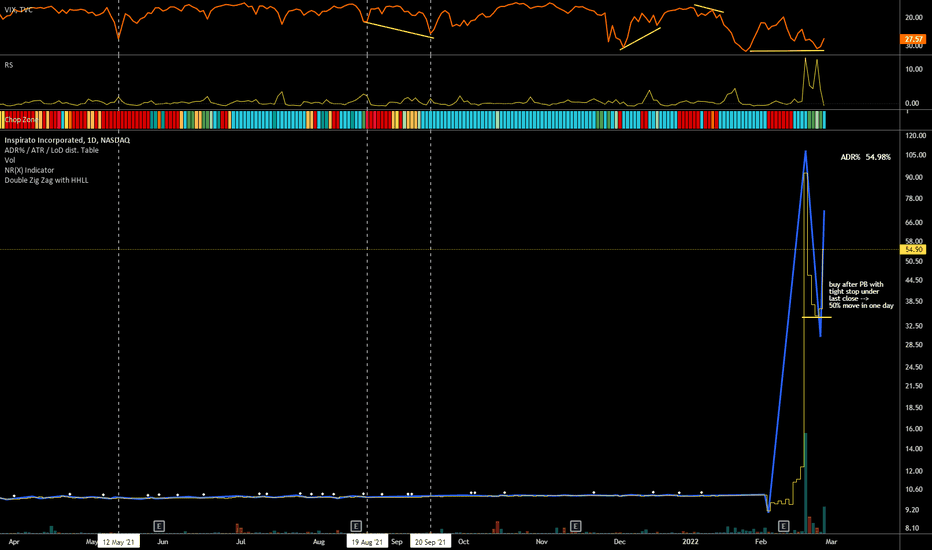Image resolution: width=932 pixels, height=550 pixels.
Task: Click the 10.00 label on RS scale
Action: (x=914, y=69)
